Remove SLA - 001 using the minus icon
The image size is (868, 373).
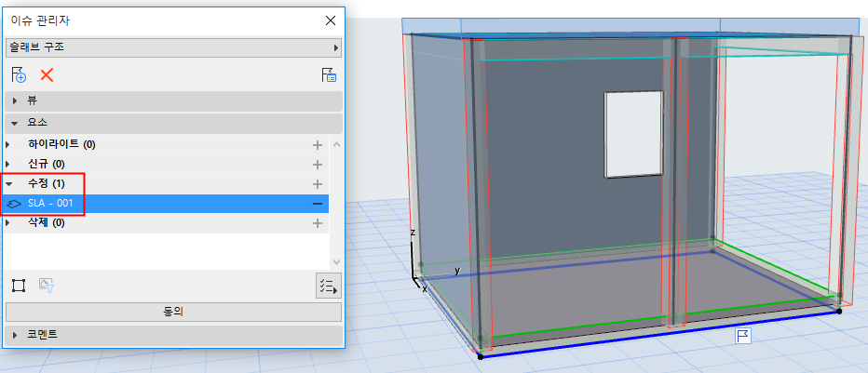click(x=318, y=204)
